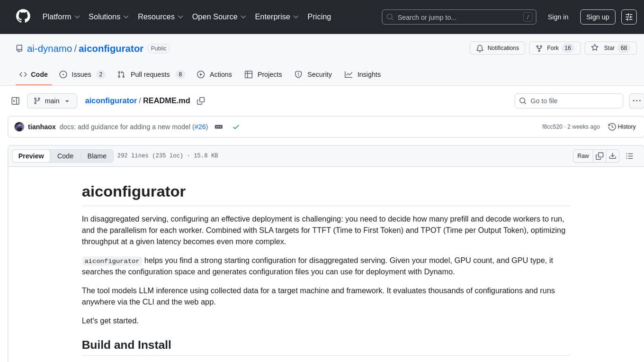Viewport: 644px width, 362px height.
Task: Open the Pricing page
Action: (x=319, y=17)
